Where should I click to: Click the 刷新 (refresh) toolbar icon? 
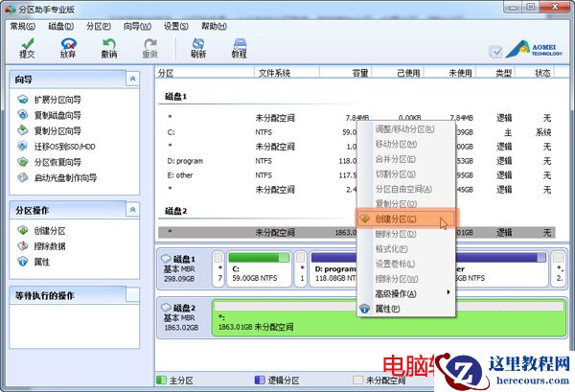coord(198,49)
